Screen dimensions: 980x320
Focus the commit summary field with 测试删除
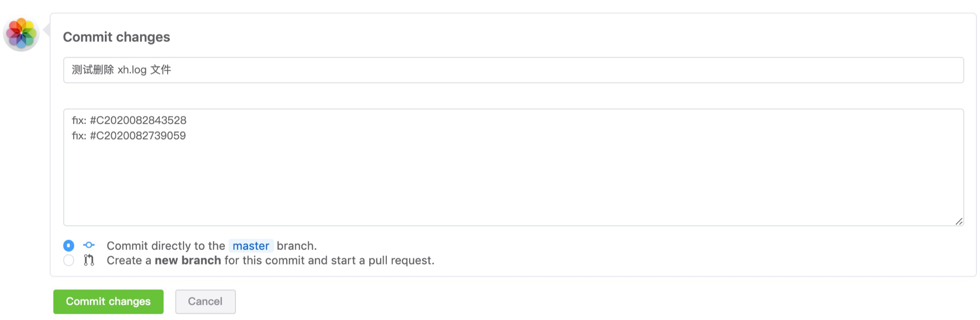513,70
